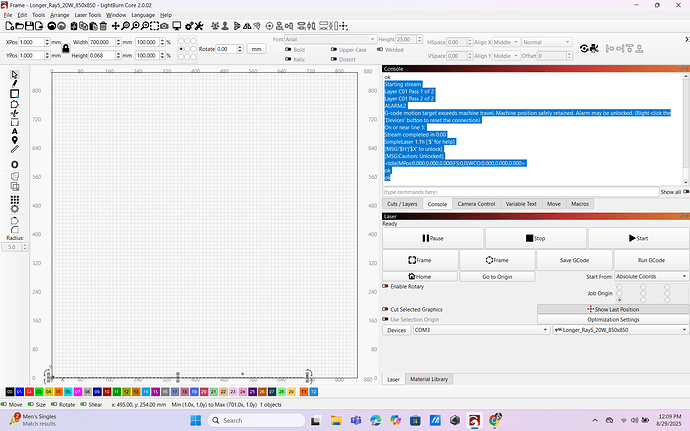Toggle the Show all console switch
The height and width of the screenshot is (431, 690).
686,192
